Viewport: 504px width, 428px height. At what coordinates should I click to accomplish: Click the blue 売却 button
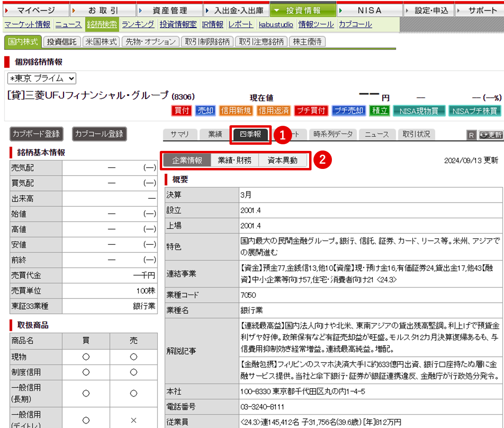(x=205, y=111)
